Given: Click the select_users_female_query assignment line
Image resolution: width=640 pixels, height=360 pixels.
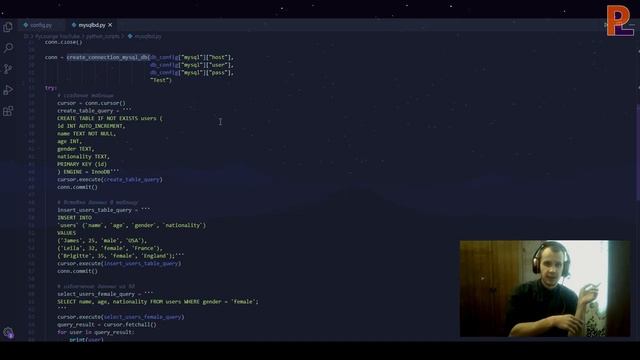Looking at the screenshot, I should 105,294.
